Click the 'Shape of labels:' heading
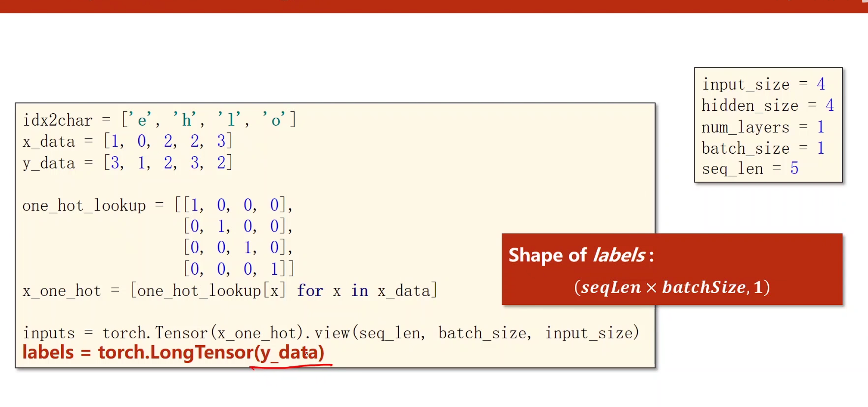Image resolution: width=868 pixels, height=407 pixels. pyautogui.click(x=581, y=255)
